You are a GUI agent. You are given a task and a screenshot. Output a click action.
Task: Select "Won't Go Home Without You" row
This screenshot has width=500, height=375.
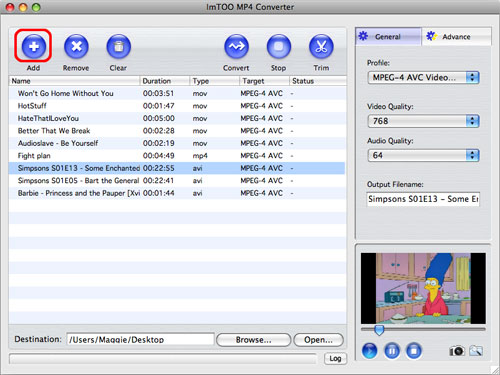(x=177, y=93)
